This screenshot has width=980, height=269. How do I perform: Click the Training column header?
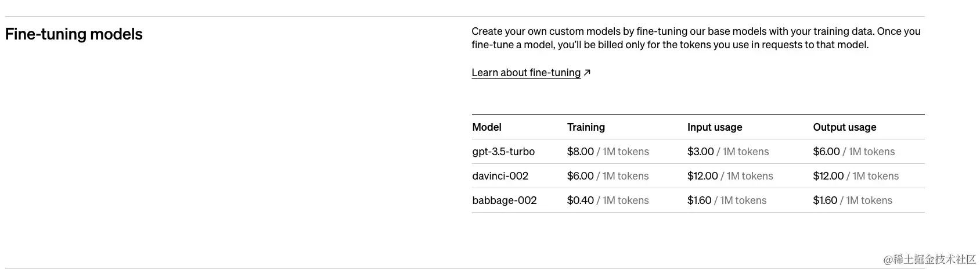(x=586, y=127)
